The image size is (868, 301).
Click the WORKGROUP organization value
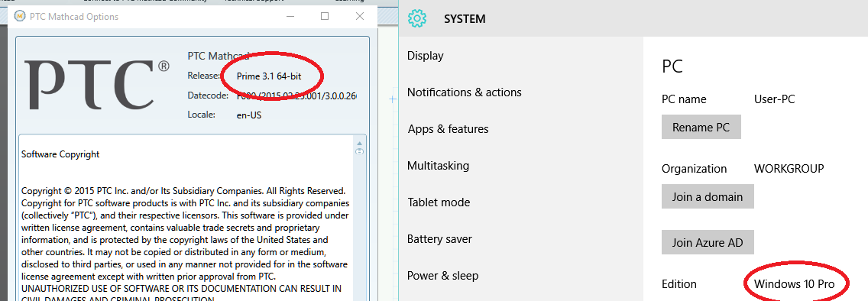789,169
